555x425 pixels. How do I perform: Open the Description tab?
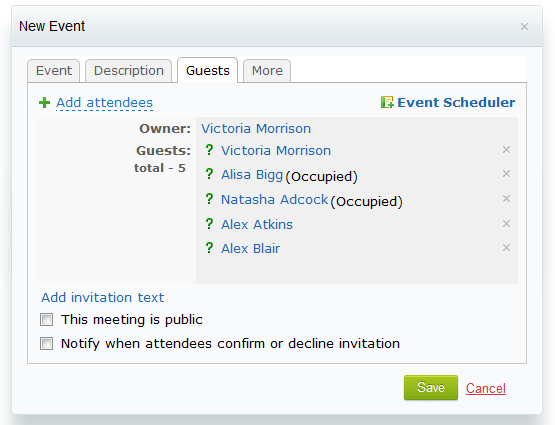tap(129, 71)
